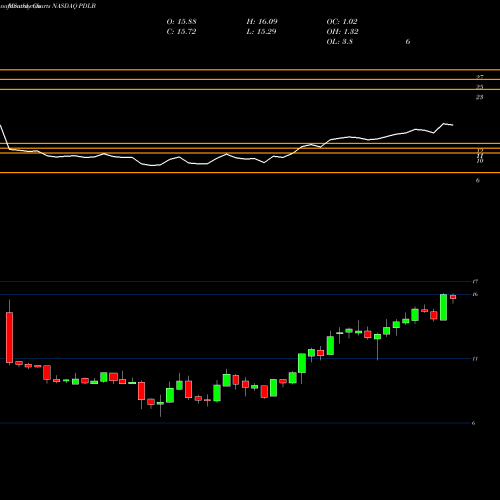Click the "OC: 1.02" reading
The width and height of the screenshot is (500, 500).
click(342, 22)
